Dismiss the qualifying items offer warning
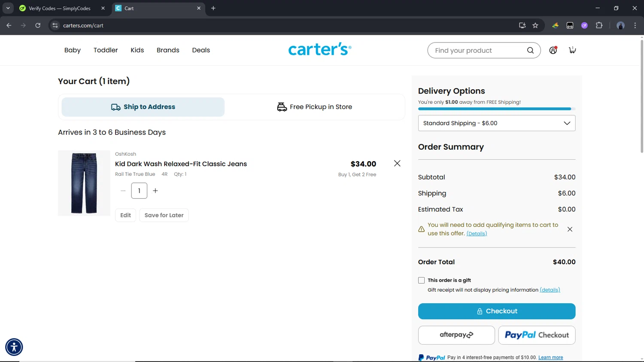Screen dimensions: 644x362 tap(570, 229)
